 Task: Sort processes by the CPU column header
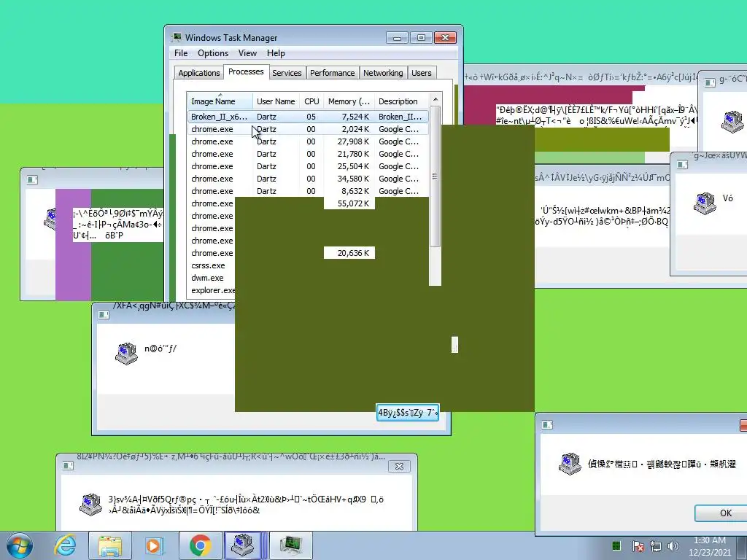pos(311,101)
